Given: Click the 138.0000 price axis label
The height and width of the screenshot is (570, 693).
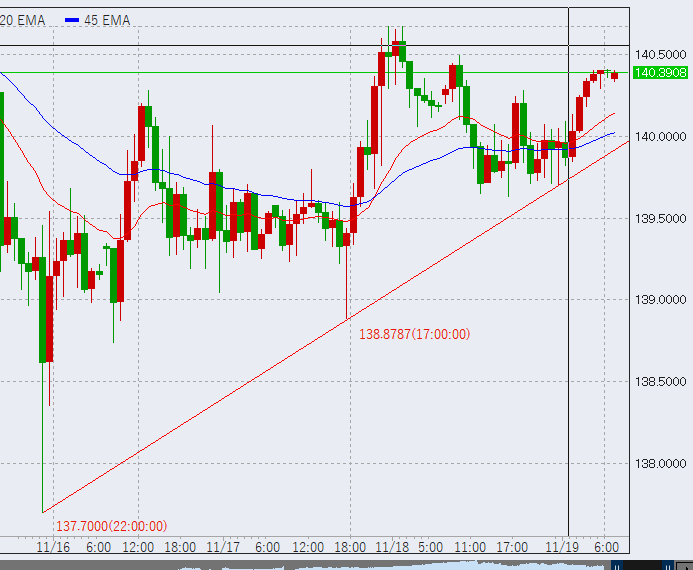Looking at the screenshot, I should coord(660,463).
